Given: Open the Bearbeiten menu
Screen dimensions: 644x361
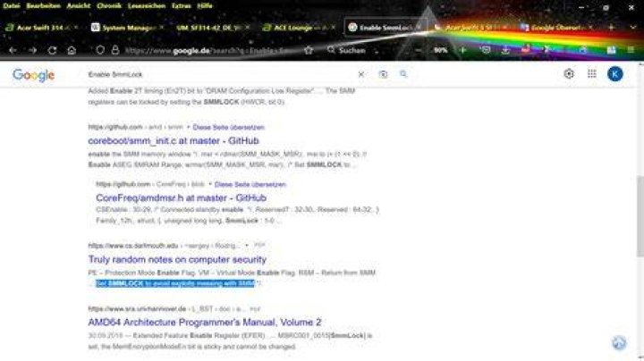Looking at the screenshot, I should click(44, 5).
